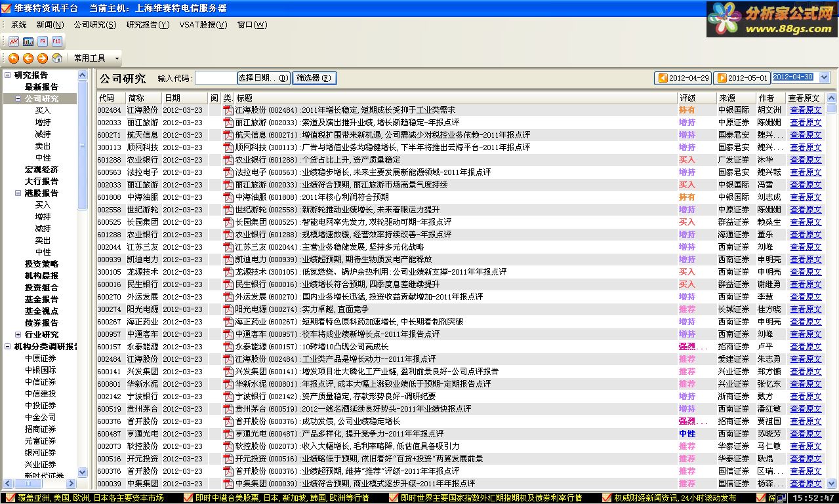Open 查看原文 link for 胡文洲 row
Screen dimensions: 839x504
[x=806, y=110]
